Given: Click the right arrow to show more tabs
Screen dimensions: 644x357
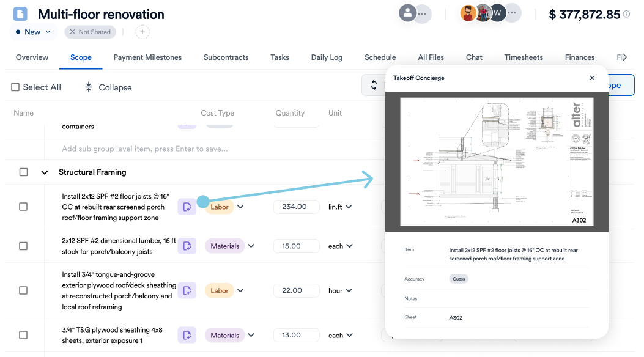Looking at the screenshot, I should (x=625, y=57).
